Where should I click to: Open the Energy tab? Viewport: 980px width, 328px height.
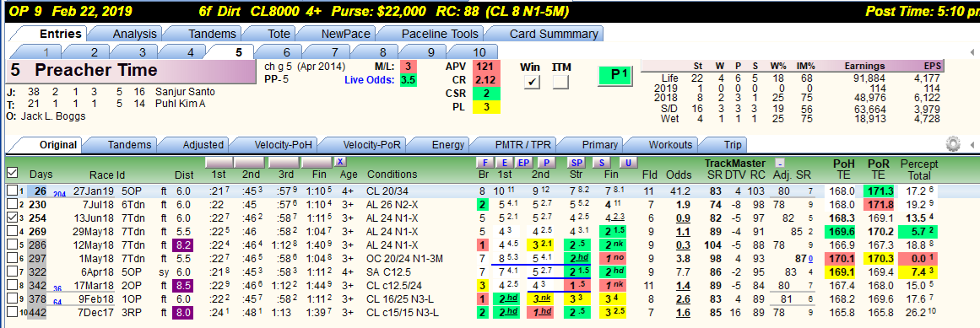448,145
